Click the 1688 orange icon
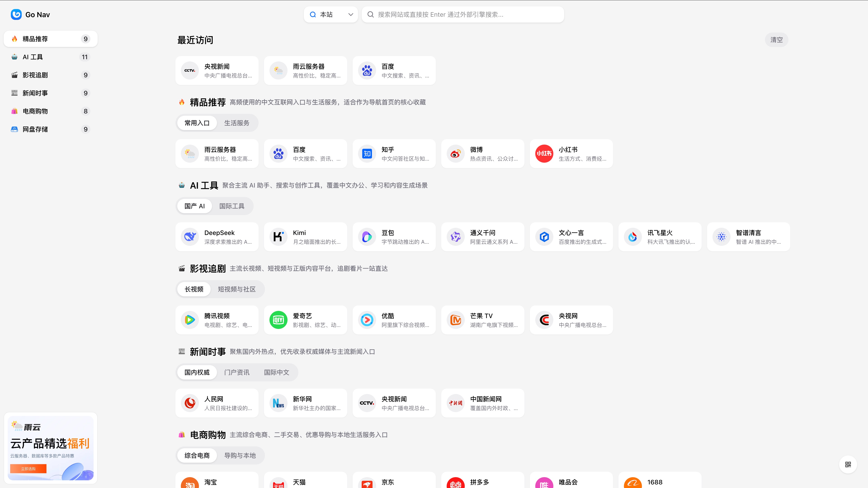This screenshot has height=488, width=868. (x=633, y=483)
